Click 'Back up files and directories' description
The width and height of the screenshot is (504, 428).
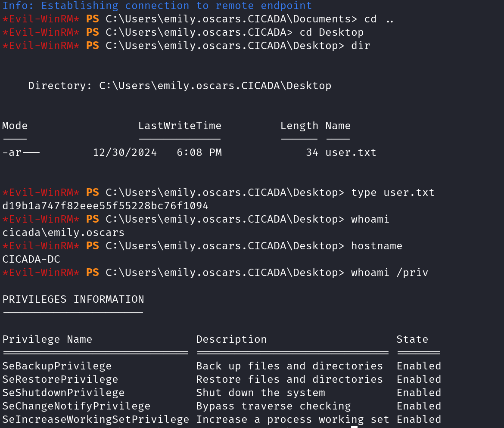tap(289, 366)
